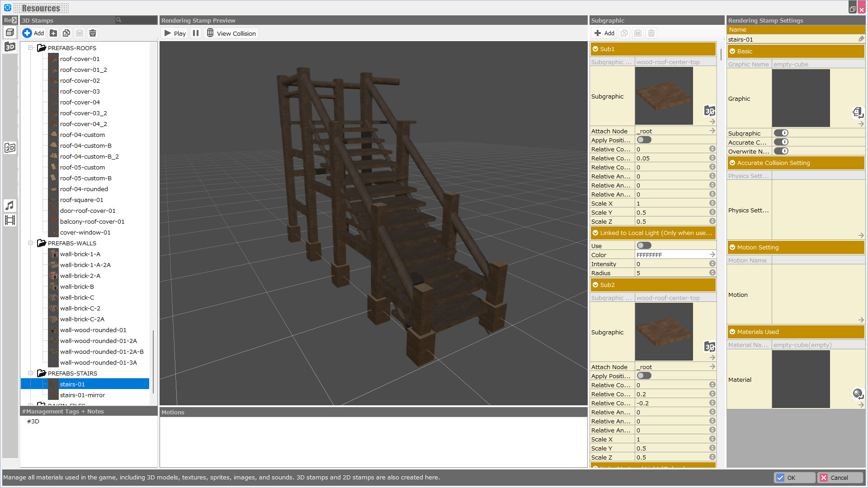Switch to the 2D stamps tab
Viewport: 868px width, 488px height.
point(10,147)
